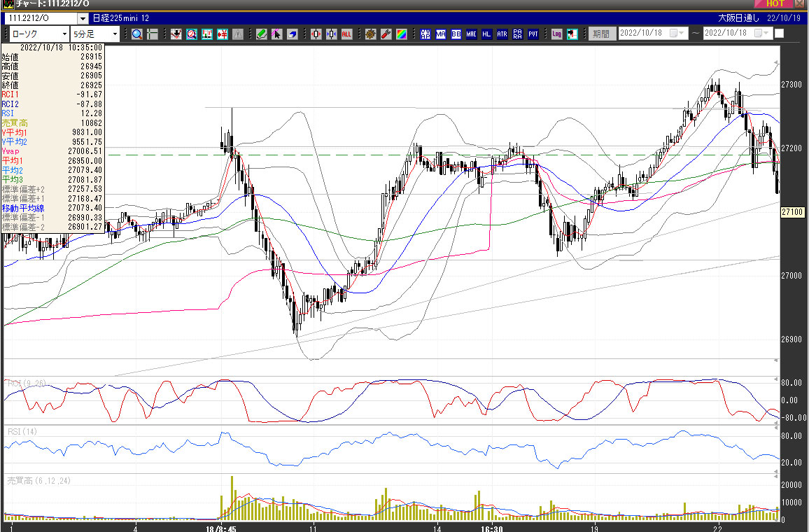
Task: Click the candle icon with blue inward arrows
Action: pos(332,34)
